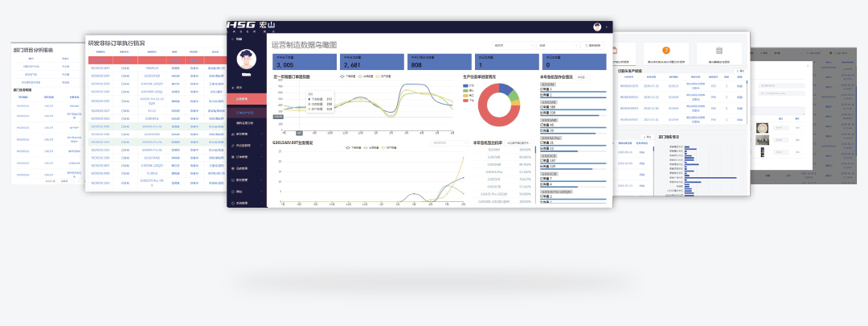Click the gray clipboard card icon
868x326 pixels.
[x=719, y=50]
